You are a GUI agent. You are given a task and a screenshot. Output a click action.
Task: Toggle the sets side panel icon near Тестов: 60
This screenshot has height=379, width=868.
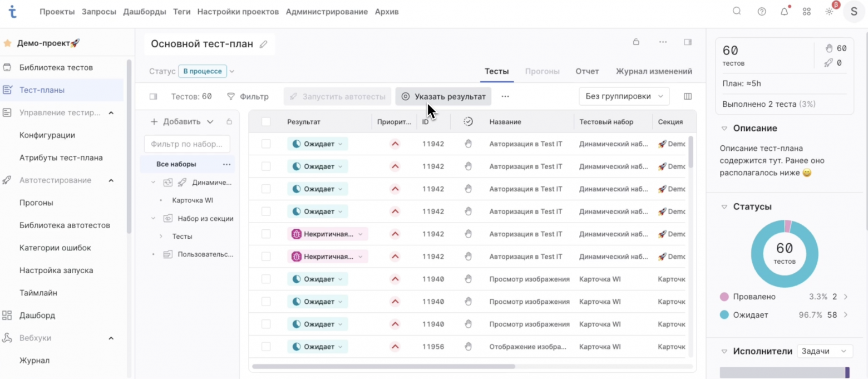pos(153,96)
